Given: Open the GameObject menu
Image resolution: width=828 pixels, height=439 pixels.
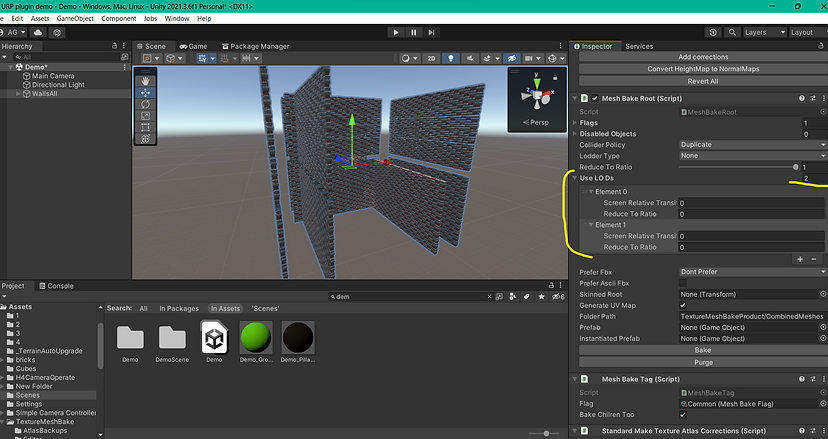Looking at the screenshot, I should (76, 18).
